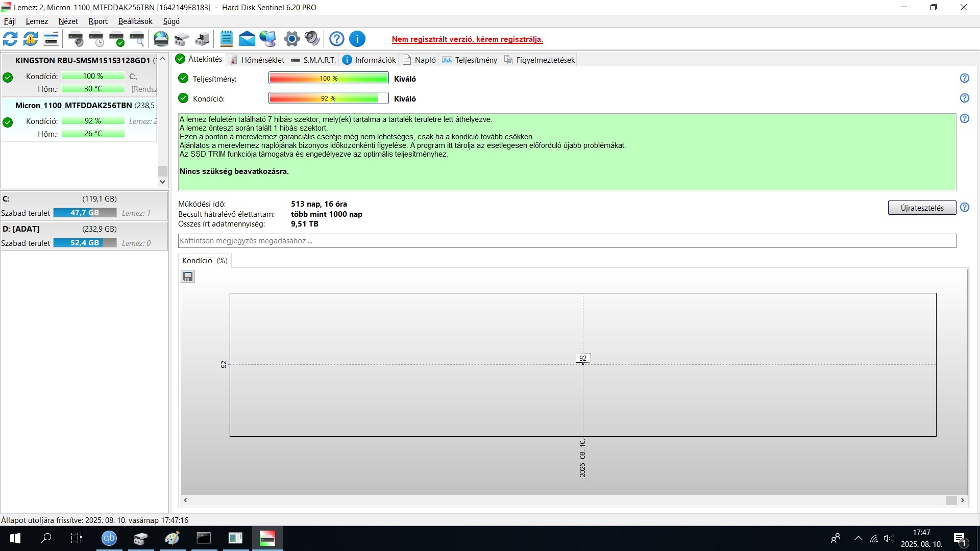Open the disk with clock test icon
Viewport: 980px width, 551px height.
[96, 39]
